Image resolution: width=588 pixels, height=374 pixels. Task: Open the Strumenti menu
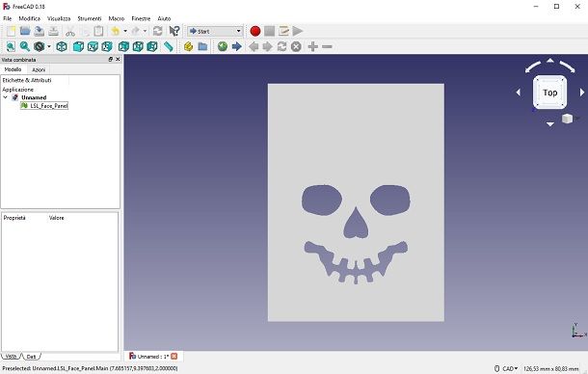[90, 18]
